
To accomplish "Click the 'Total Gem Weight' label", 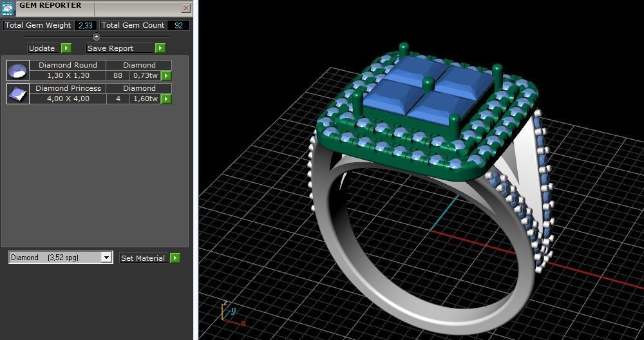I will pos(38,26).
